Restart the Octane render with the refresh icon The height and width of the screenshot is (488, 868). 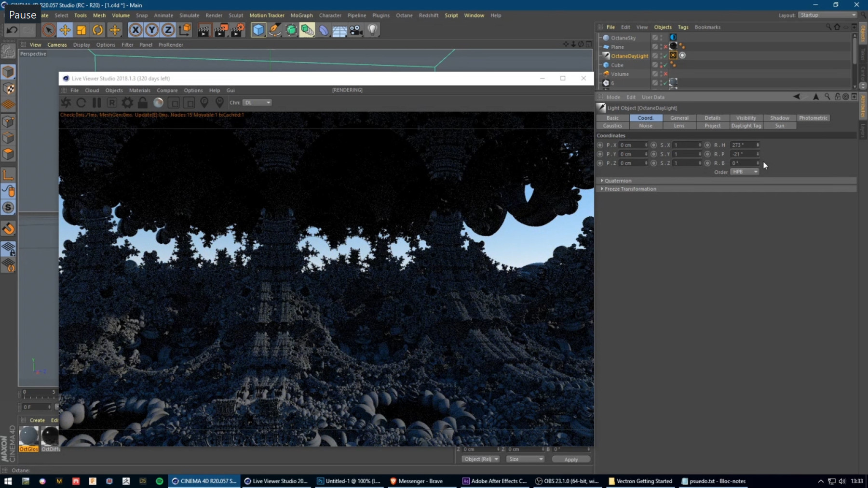81,102
